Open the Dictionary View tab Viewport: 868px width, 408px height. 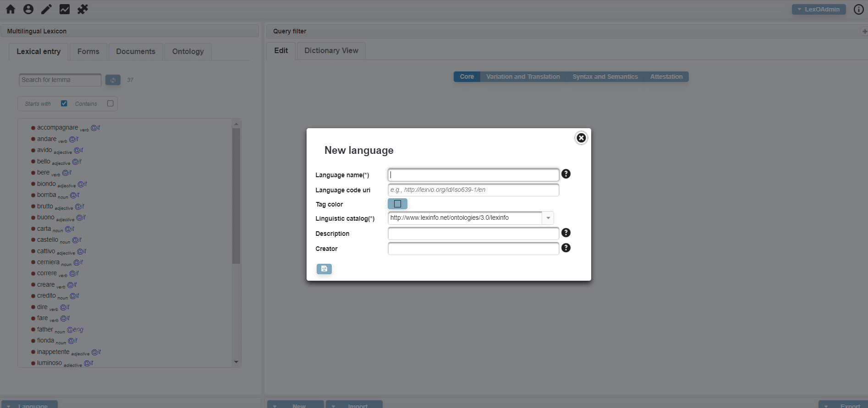pos(331,50)
